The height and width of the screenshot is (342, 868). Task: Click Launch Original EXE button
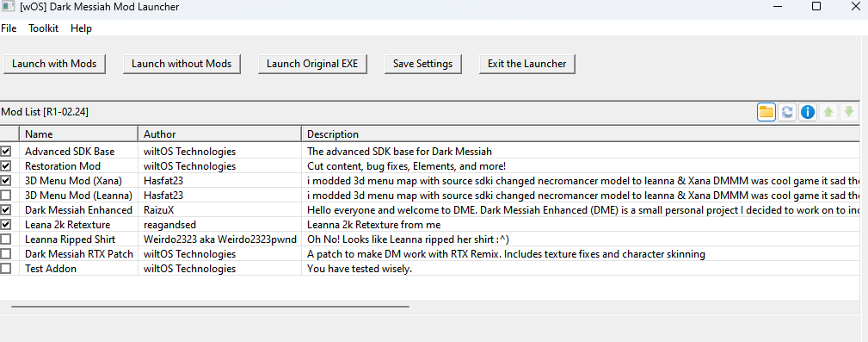[312, 64]
